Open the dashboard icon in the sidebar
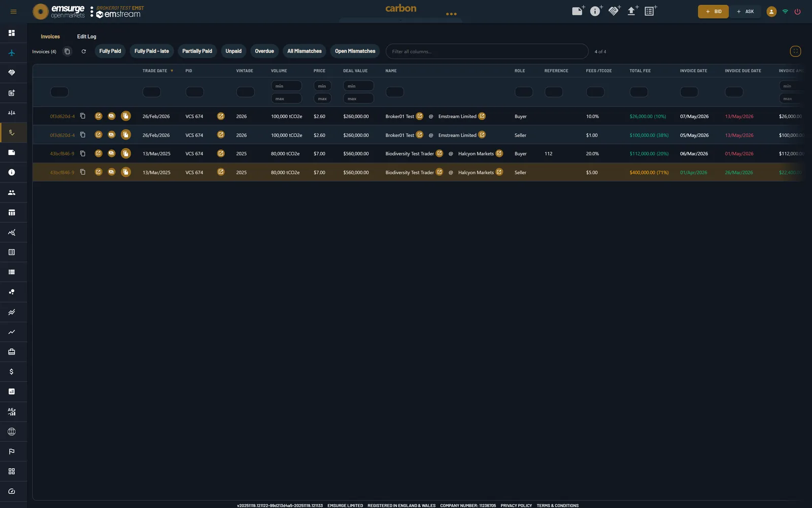812x508 pixels. [12, 33]
